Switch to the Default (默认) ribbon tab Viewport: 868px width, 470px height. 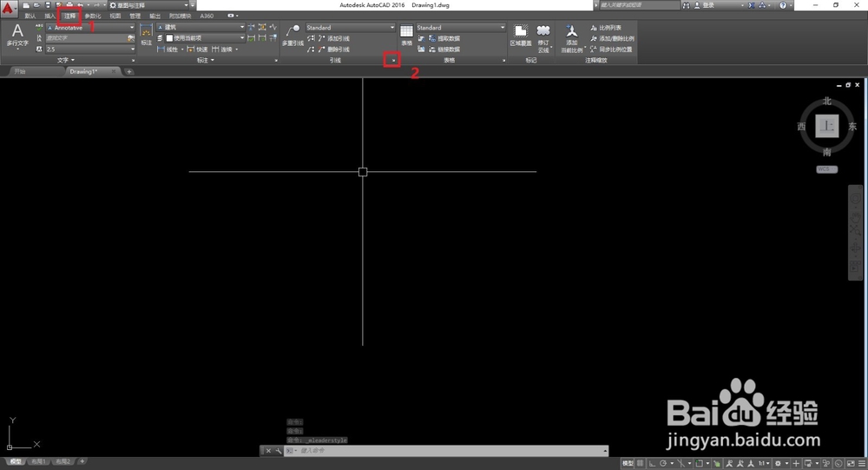pyautogui.click(x=30, y=17)
